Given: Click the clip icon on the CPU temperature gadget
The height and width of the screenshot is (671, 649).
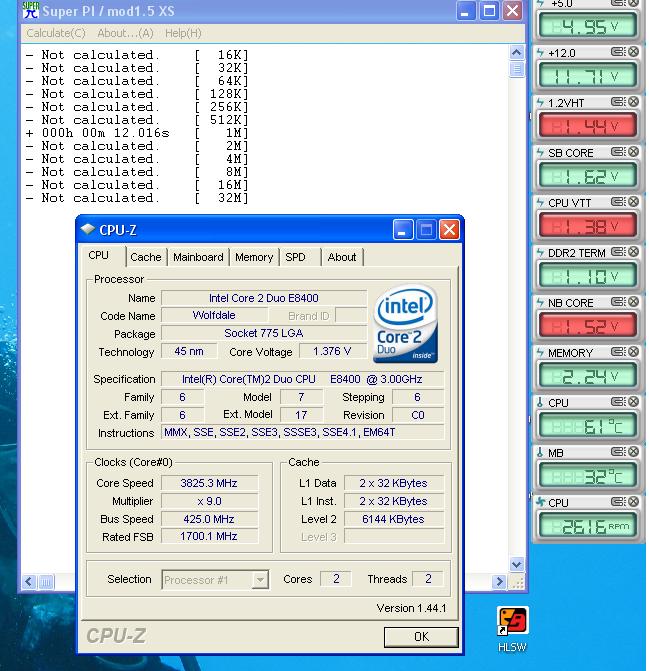Looking at the screenshot, I should click(x=618, y=402).
